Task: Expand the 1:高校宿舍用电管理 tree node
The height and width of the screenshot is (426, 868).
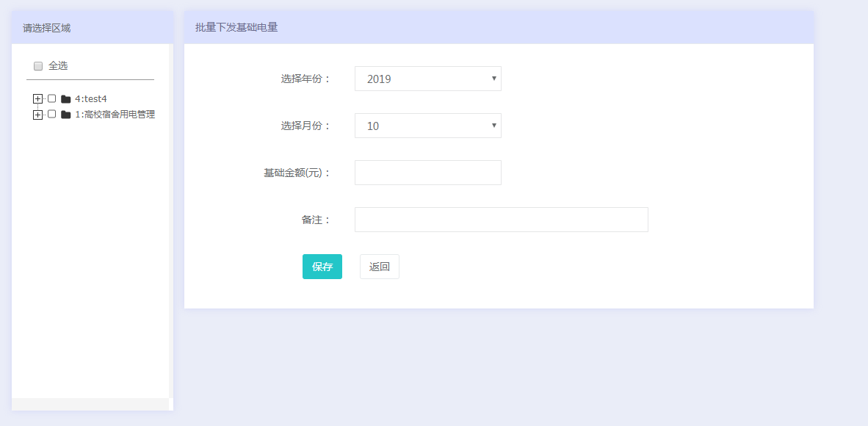Action: [x=38, y=115]
